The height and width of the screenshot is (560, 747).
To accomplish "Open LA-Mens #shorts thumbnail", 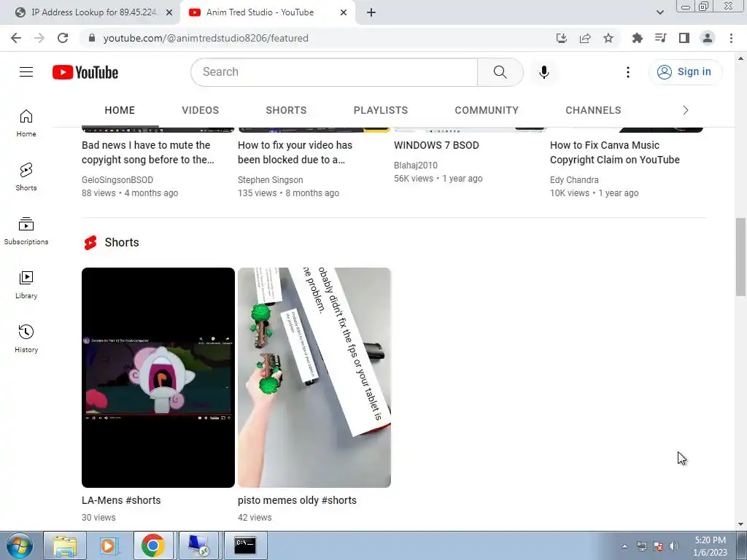I will click(158, 378).
